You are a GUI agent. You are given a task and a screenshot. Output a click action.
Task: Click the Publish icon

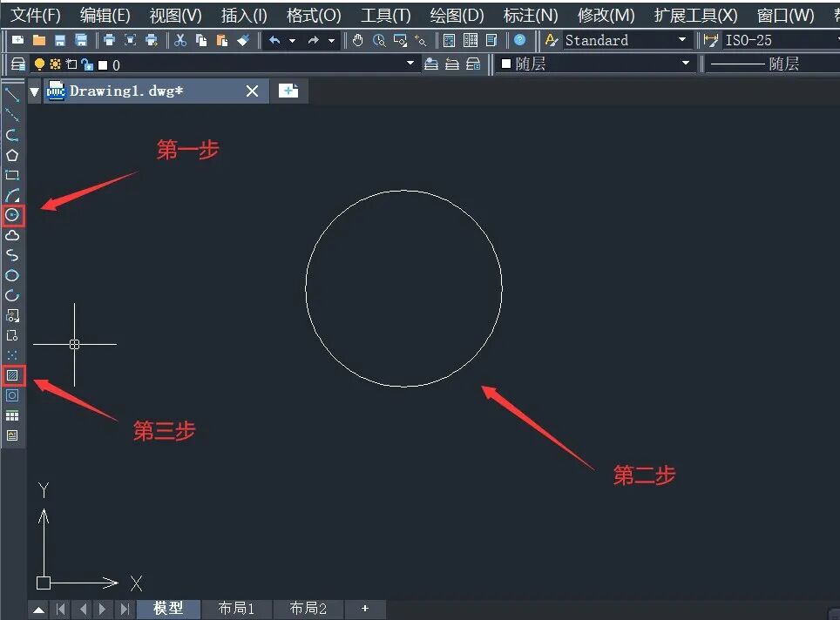click(x=152, y=40)
